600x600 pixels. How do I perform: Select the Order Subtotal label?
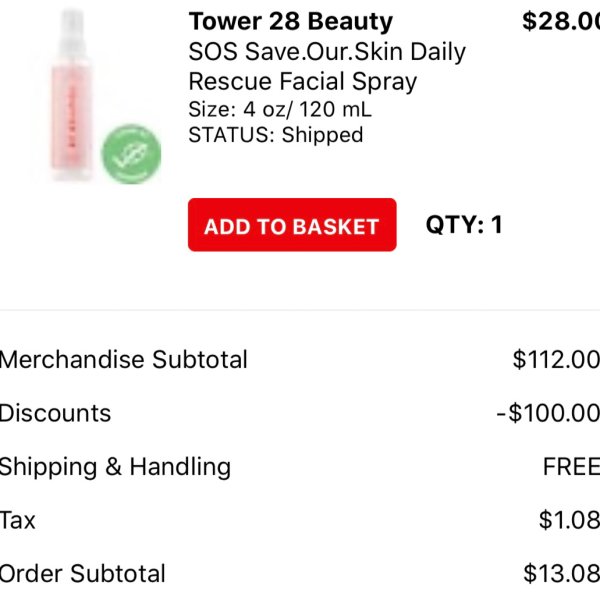[x=83, y=574]
